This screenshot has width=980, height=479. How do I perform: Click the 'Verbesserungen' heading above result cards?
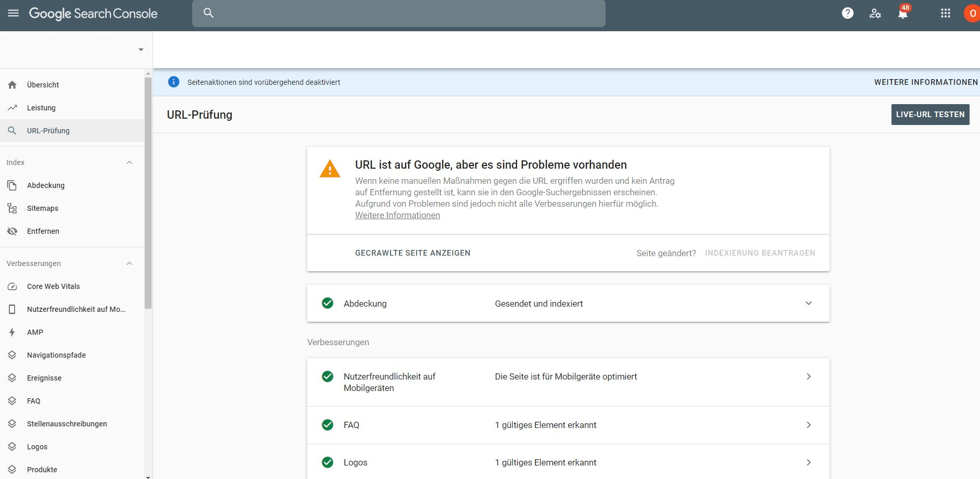pyautogui.click(x=338, y=342)
